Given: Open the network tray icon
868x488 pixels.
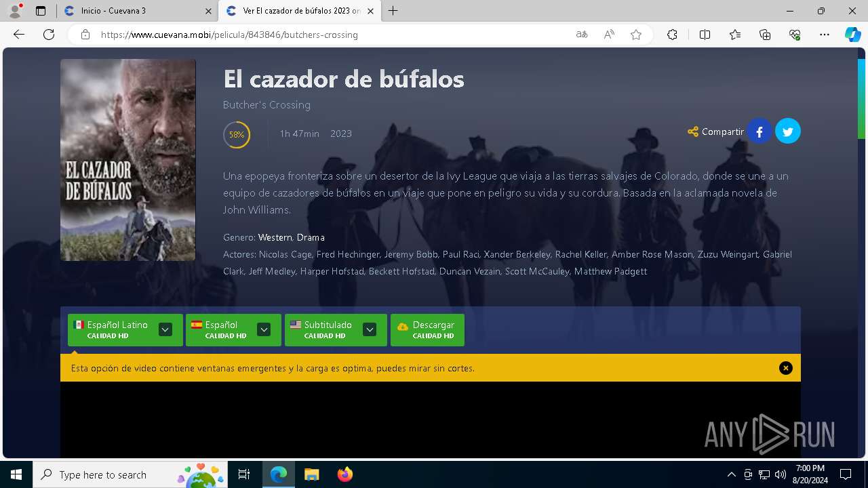Looking at the screenshot, I should 764,474.
